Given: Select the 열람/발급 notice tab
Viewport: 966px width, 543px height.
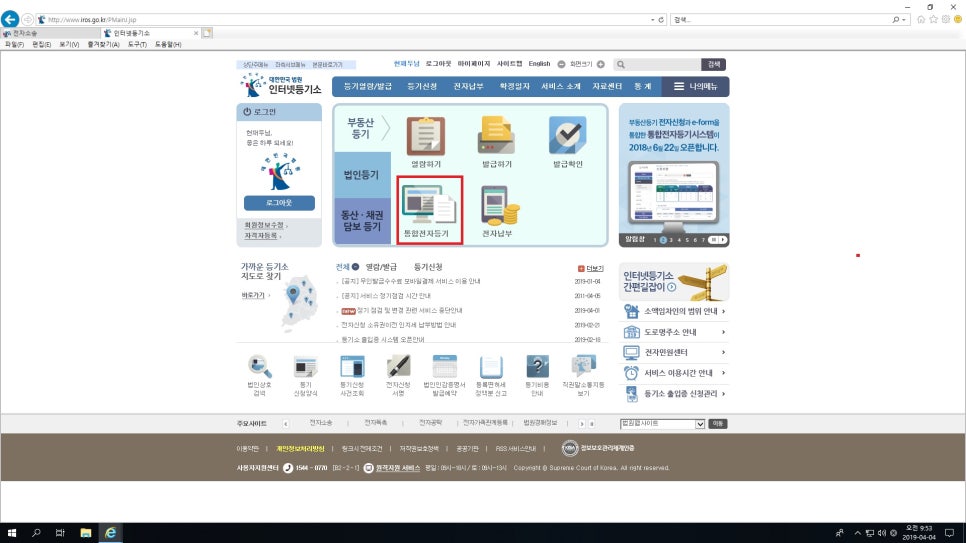Looking at the screenshot, I should point(381,267).
